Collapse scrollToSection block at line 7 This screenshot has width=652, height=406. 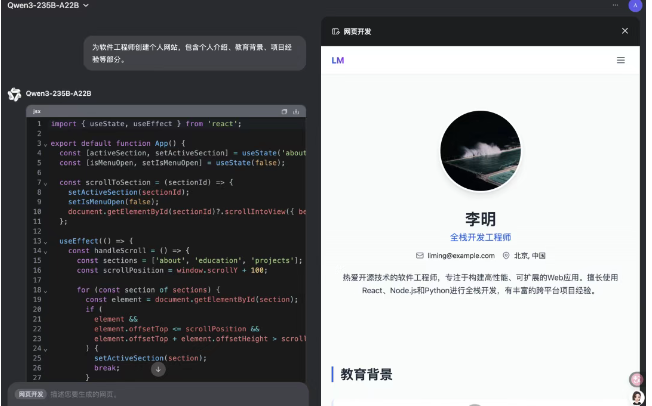[x=45, y=183]
